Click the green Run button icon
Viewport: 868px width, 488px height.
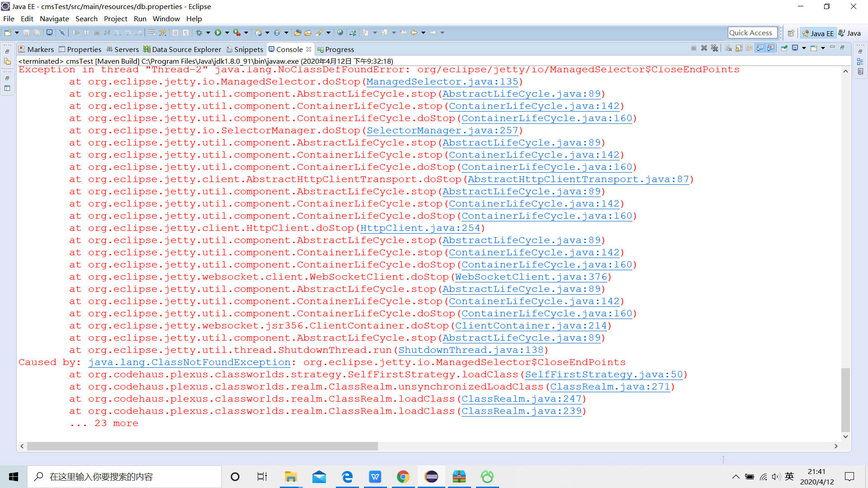pyautogui.click(x=218, y=33)
